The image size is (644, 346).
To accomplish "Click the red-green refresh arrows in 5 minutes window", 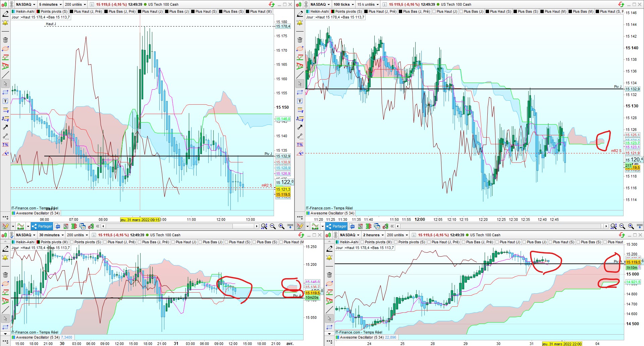I will point(272,4).
